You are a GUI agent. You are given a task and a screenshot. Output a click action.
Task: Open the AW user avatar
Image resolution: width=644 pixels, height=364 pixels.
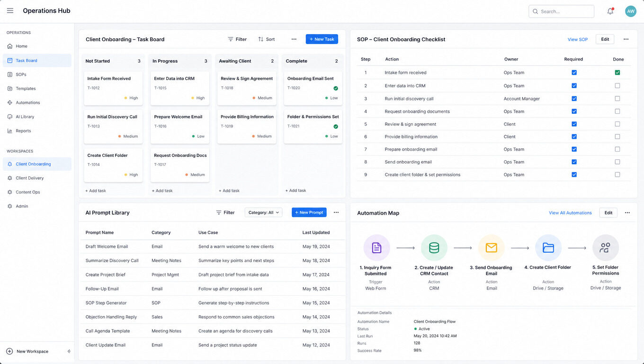click(630, 11)
